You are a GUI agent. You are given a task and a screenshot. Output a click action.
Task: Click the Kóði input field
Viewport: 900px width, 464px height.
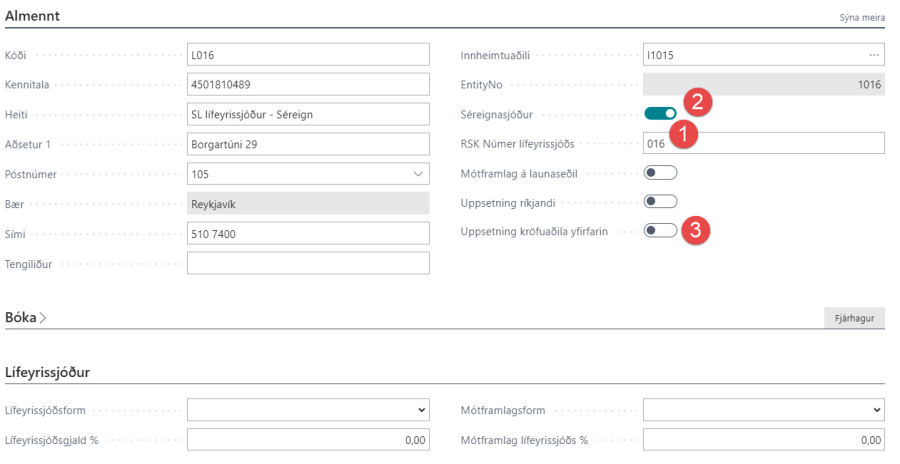[x=308, y=55]
